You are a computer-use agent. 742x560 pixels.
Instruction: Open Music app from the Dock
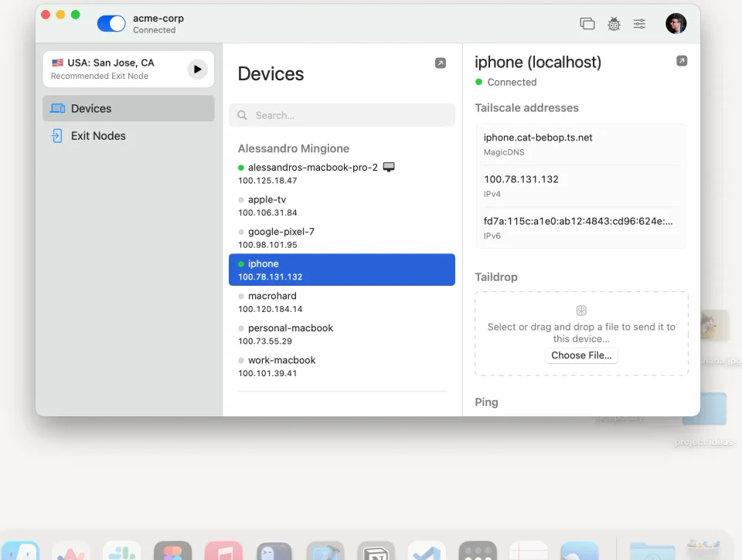point(224,552)
